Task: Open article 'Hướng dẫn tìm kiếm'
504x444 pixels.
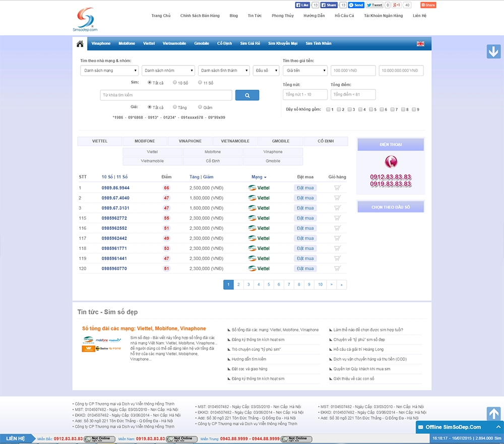Action: coord(249,359)
